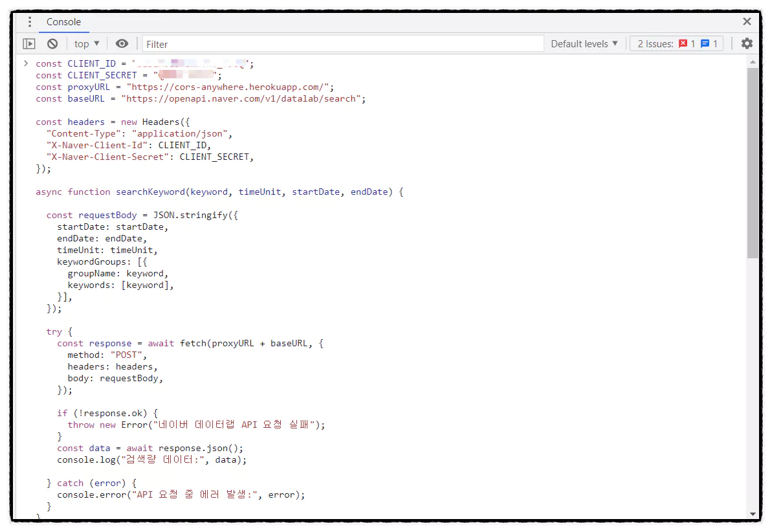Create a live expression with eye icon
772x532 pixels.
pyautogui.click(x=122, y=44)
